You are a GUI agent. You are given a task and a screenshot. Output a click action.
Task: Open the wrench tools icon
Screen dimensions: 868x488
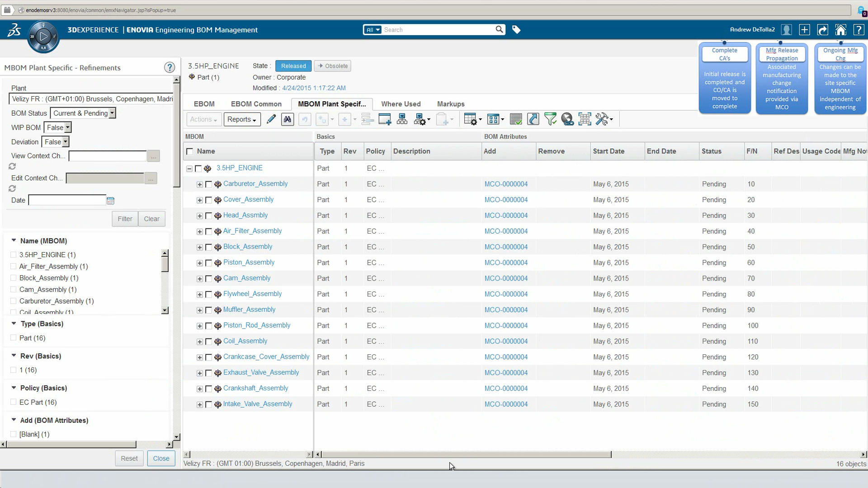click(x=604, y=119)
